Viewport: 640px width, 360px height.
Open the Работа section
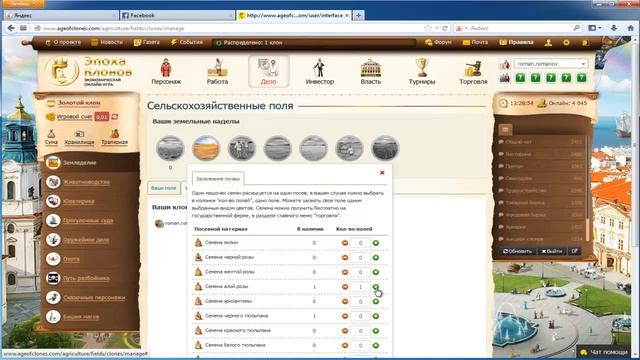(x=217, y=72)
